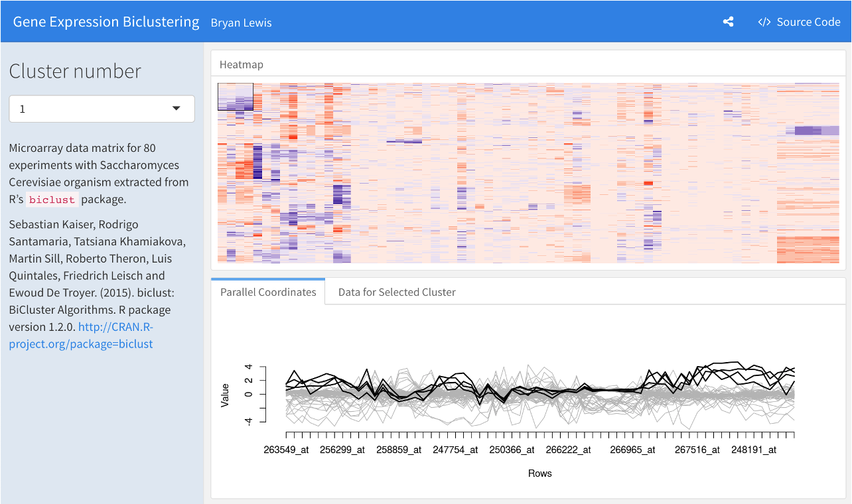Image resolution: width=852 pixels, height=504 pixels.
Task: Click the Cluster number heading
Action: (75, 71)
